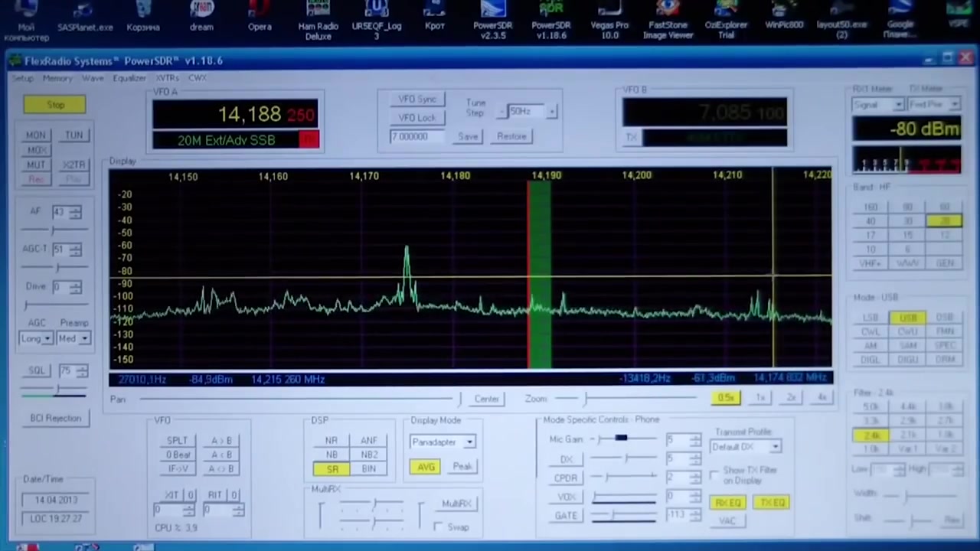Toggle the NR noise reduction button
980x551 pixels.
pos(332,441)
